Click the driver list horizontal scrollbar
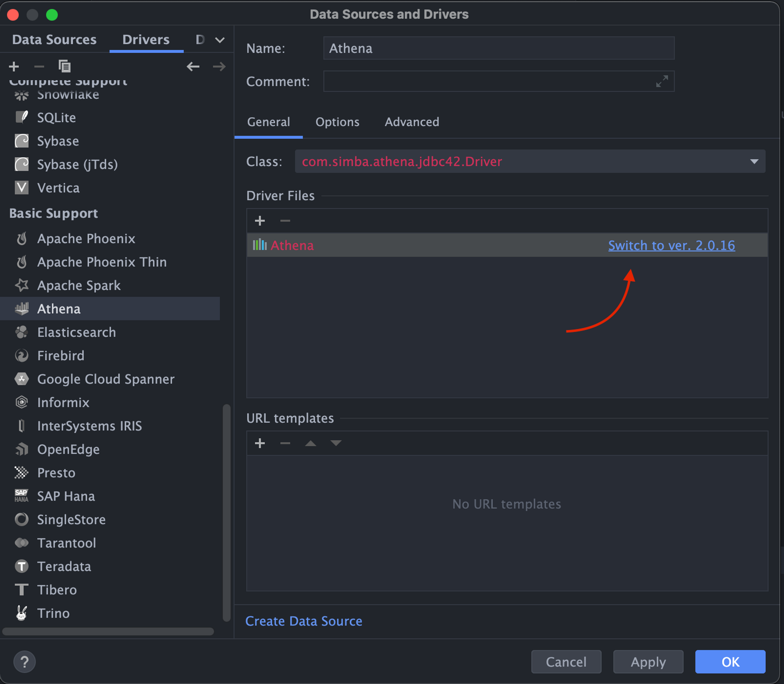This screenshot has height=684, width=784. coord(108,631)
